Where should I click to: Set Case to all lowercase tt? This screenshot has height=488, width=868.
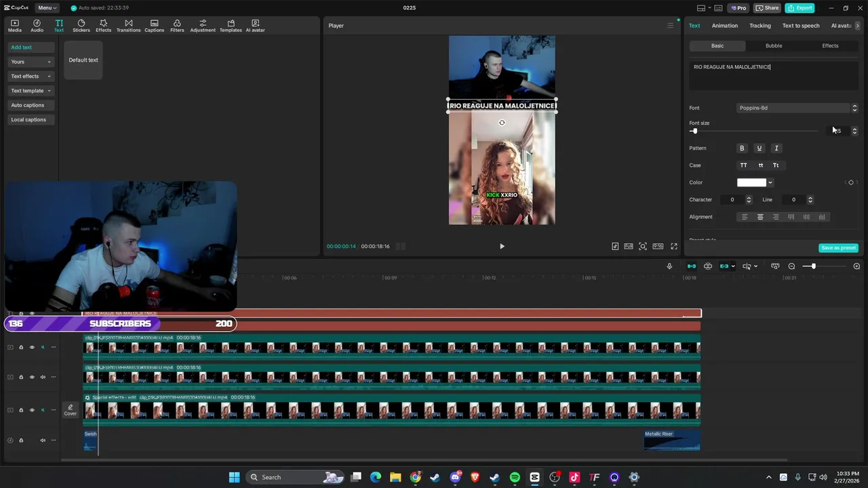coord(760,165)
